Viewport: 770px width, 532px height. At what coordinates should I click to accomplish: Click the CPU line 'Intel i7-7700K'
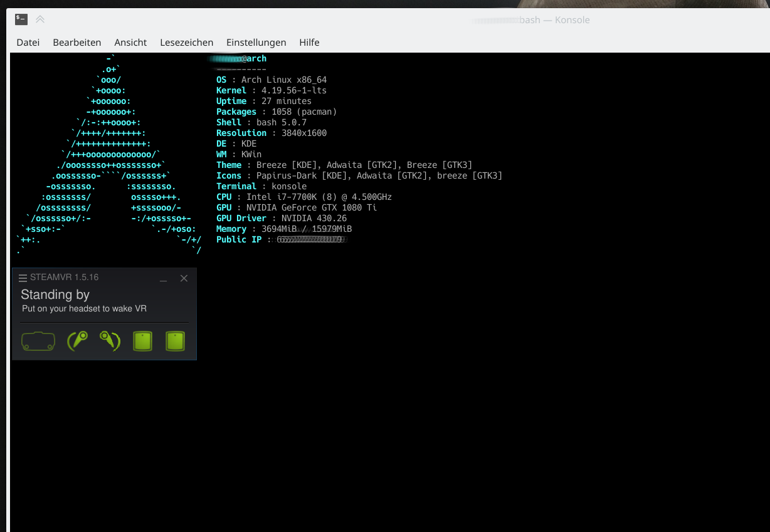tap(319, 197)
